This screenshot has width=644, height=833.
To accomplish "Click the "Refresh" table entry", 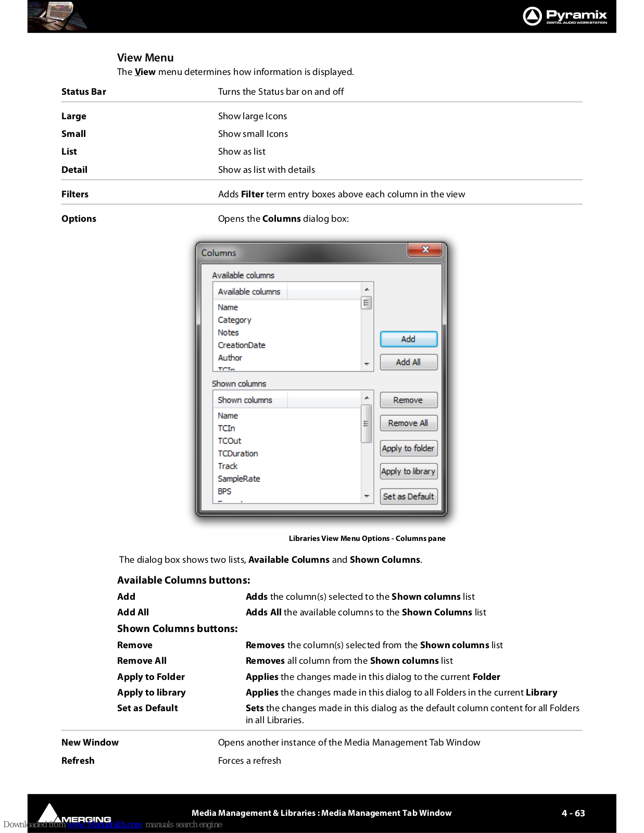I will [x=78, y=761].
